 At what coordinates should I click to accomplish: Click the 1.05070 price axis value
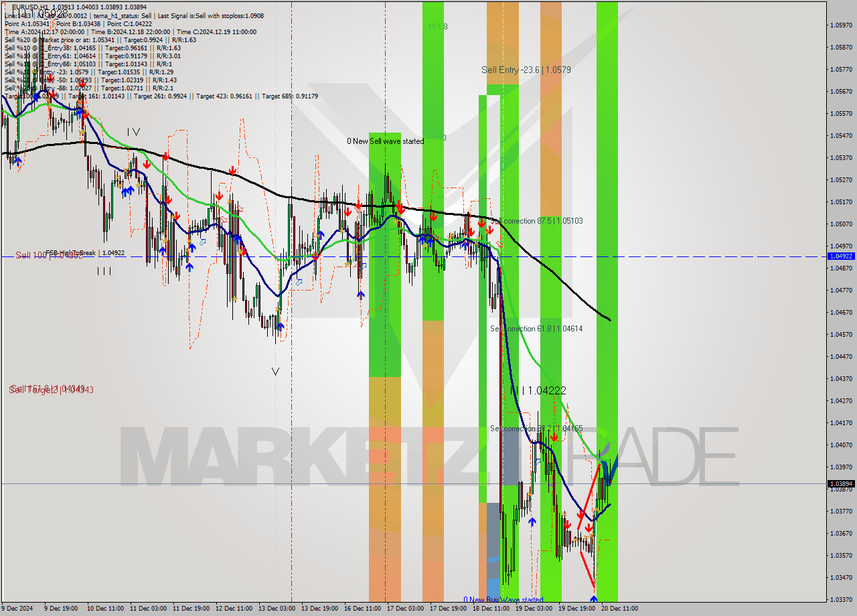[841, 224]
